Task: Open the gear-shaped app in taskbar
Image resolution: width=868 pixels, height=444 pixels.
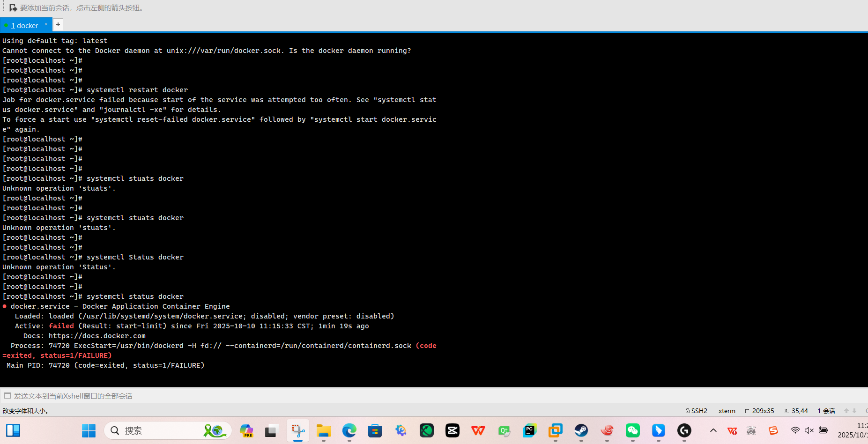Action: tap(401, 430)
